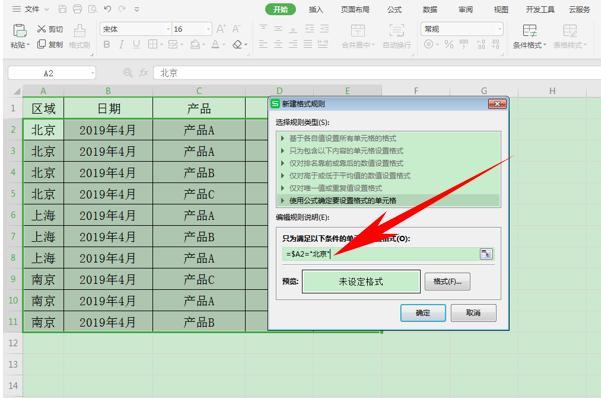Screen dimensions: 601x398
Task: Click the rule formula field =$A2="北京"
Action: click(381, 254)
